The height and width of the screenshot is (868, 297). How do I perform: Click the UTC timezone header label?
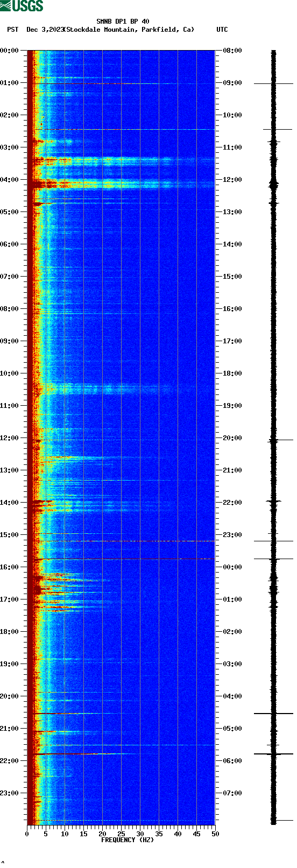click(222, 30)
